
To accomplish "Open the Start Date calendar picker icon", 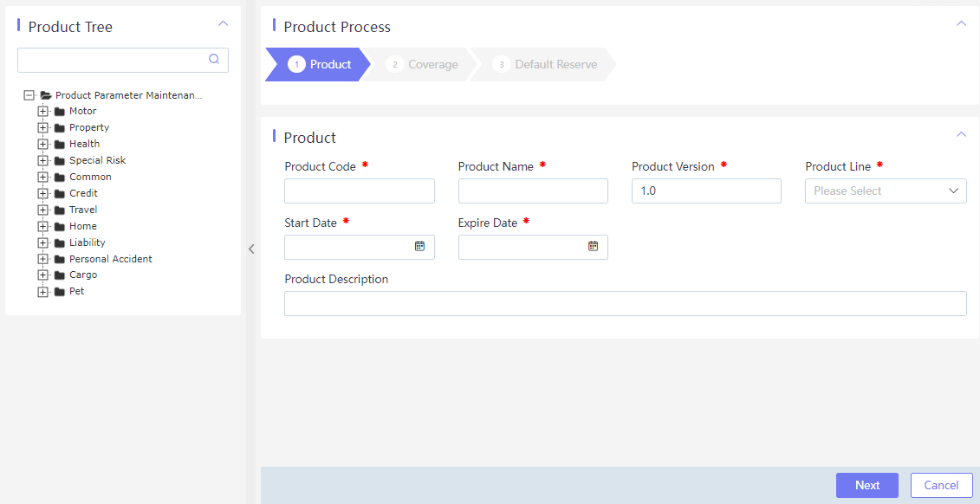I will pos(420,246).
